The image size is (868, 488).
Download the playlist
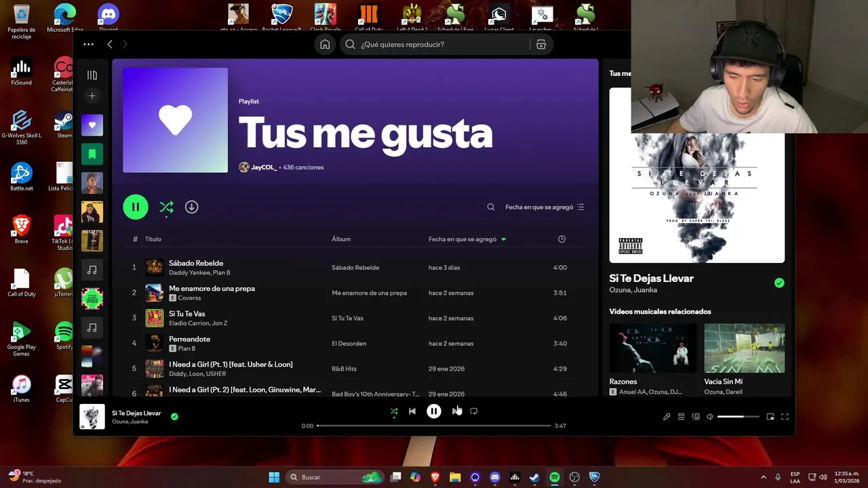pos(192,207)
